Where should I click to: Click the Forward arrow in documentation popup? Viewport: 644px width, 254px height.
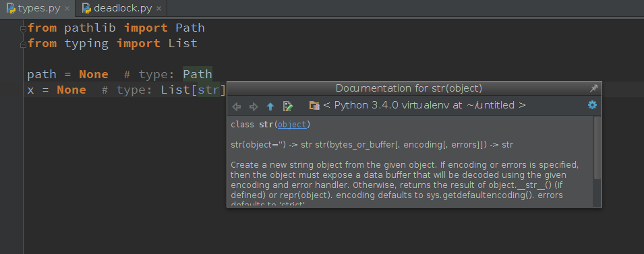coord(254,106)
